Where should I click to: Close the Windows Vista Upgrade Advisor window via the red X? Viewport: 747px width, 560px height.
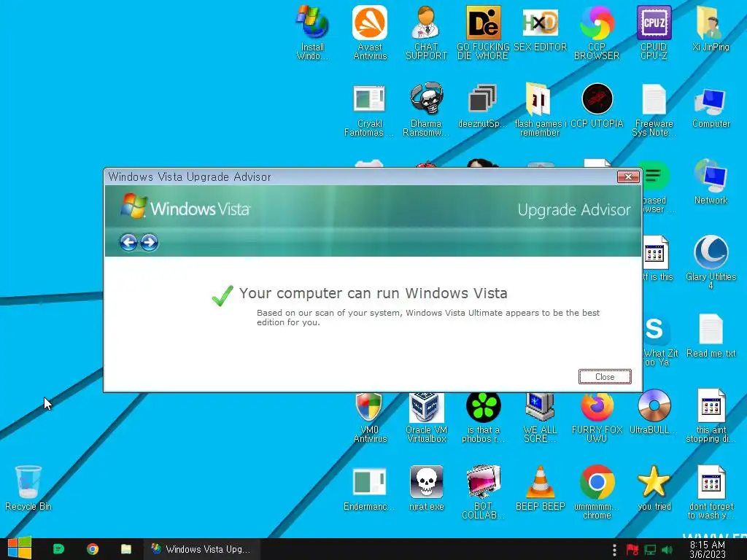pos(628,176)
